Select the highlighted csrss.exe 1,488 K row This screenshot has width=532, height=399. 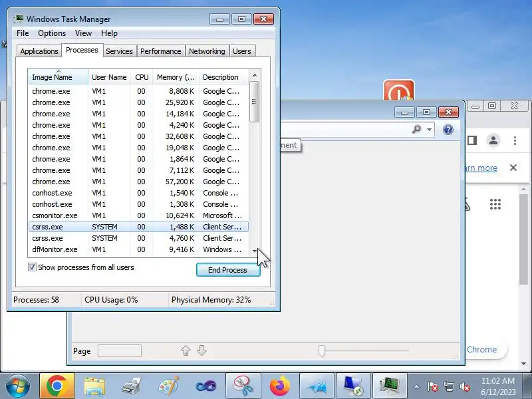click(x=138, y=227)
